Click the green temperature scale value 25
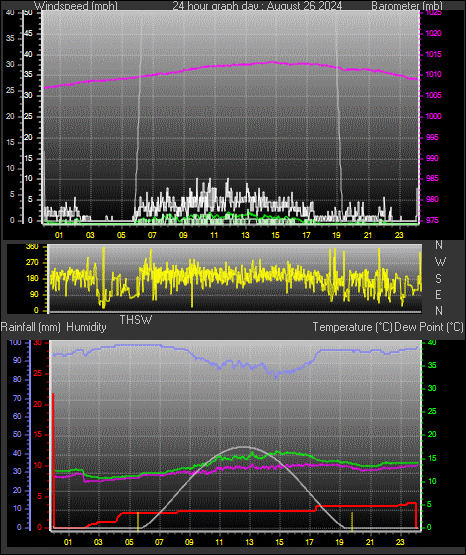This screenshot has height=555, width=466. click(x=432, y=411)
